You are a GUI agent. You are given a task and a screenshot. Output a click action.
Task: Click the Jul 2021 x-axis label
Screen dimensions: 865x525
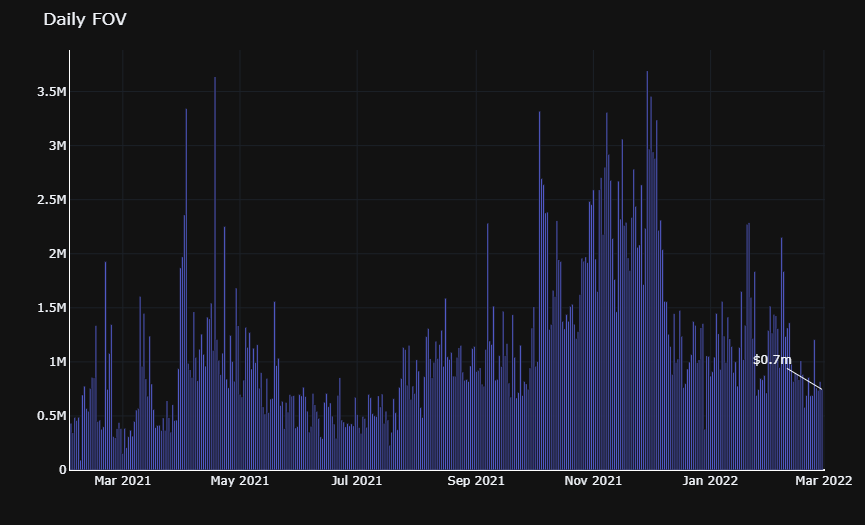coord(357,481)
